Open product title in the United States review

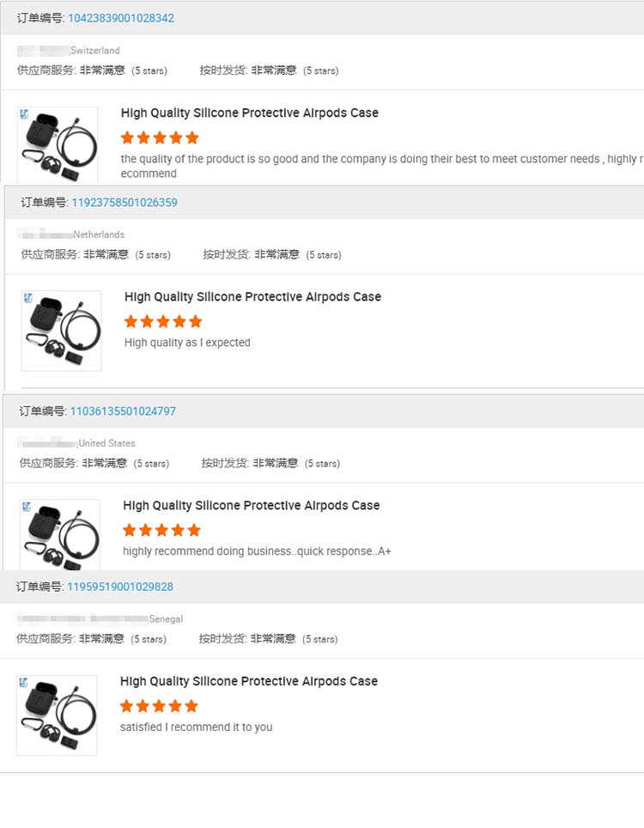(x=251, y=506)
